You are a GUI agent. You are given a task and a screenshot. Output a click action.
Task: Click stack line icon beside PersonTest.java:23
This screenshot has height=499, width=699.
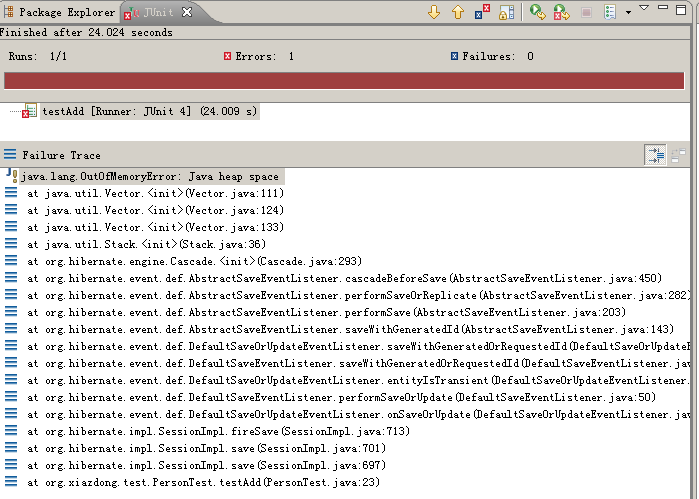pos(11,482)
